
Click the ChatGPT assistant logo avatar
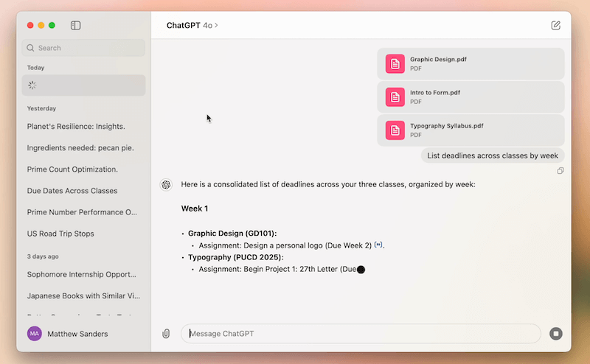click(x=166, y=185)
